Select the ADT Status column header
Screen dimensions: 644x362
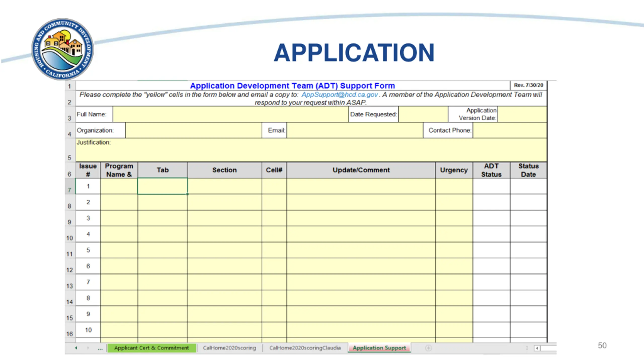(x=491, y=170)
